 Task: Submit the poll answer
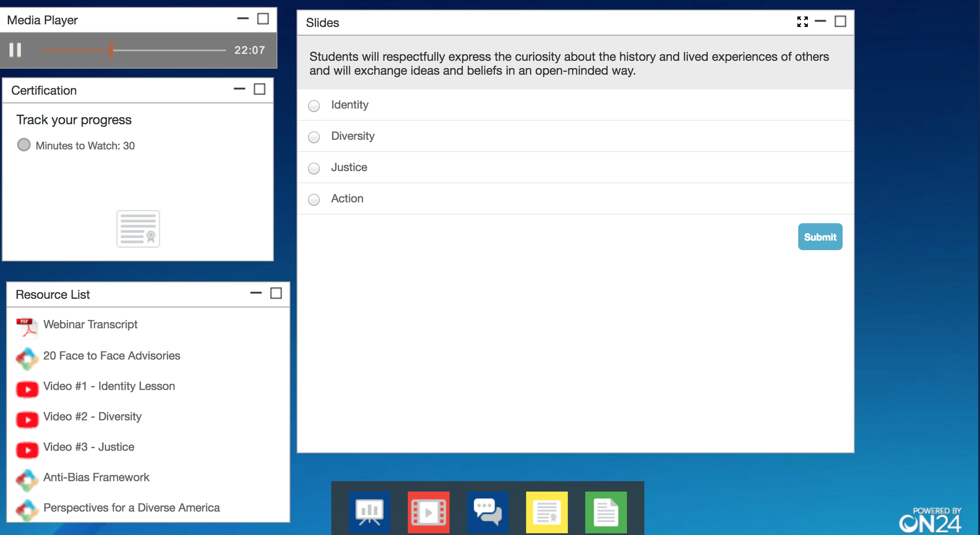(x=820, y=237)
